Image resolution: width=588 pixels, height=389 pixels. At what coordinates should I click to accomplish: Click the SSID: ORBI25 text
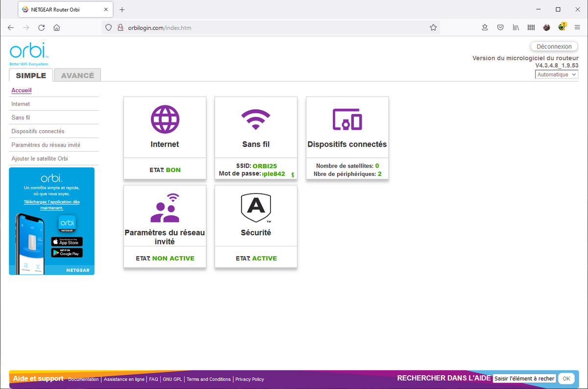point(256,166)
